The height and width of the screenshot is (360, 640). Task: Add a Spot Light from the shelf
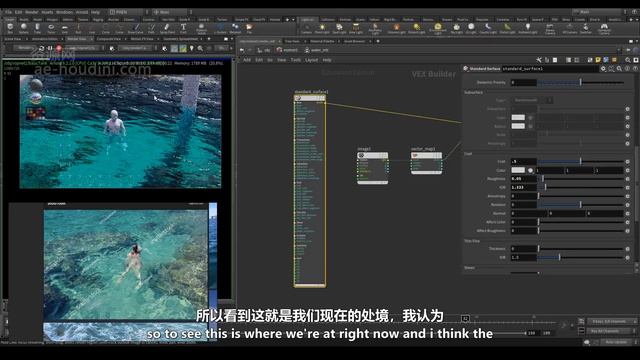(x=339, y=28)
